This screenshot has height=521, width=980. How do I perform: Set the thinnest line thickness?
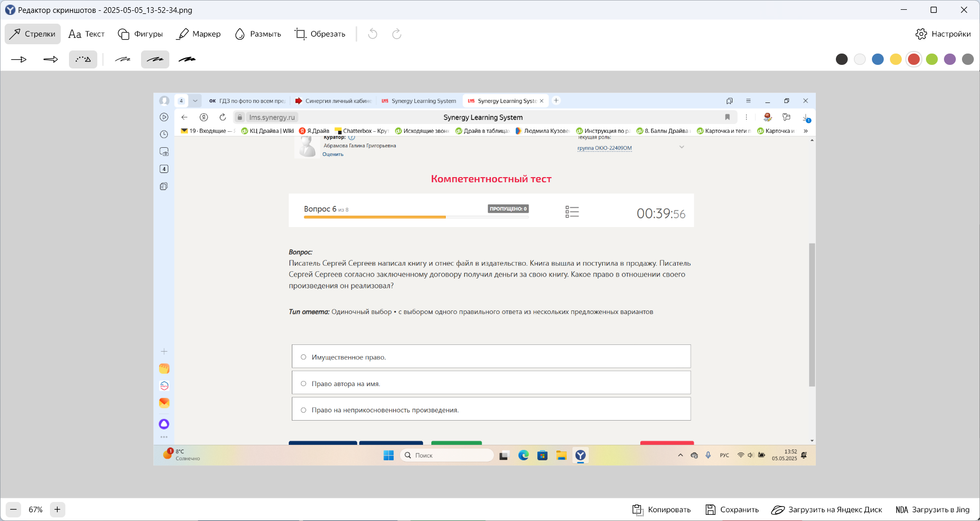click(122, 60)
